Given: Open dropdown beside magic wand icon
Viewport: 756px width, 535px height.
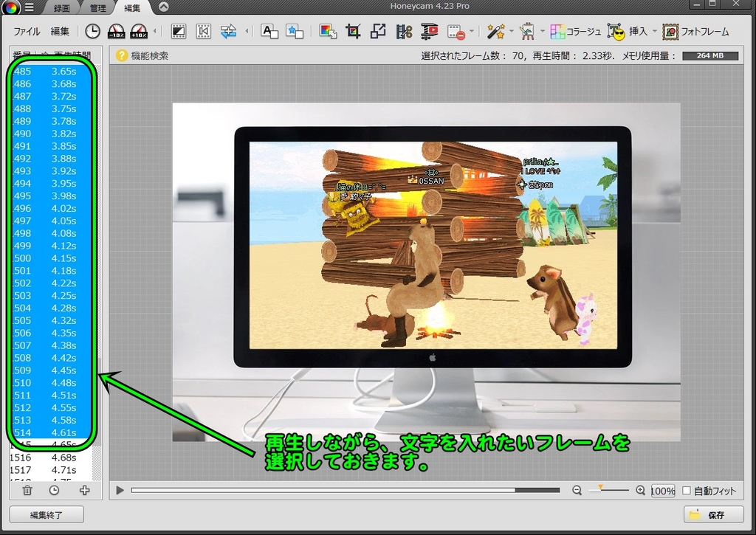Looking at the screenshot, I should coord(512,31).
